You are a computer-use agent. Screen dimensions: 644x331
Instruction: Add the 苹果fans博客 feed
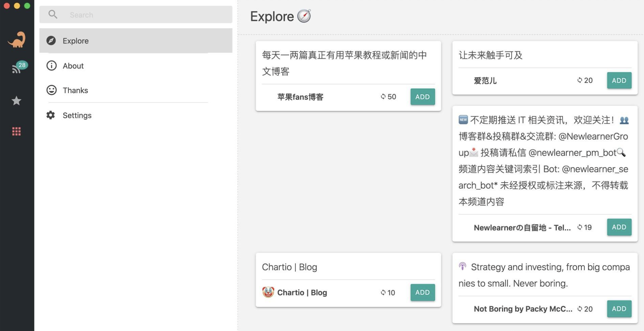[422, 97]
